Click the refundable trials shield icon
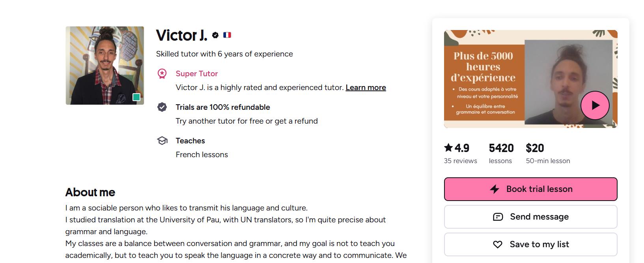The image size is (644, 263). click(x=162, y=107)
